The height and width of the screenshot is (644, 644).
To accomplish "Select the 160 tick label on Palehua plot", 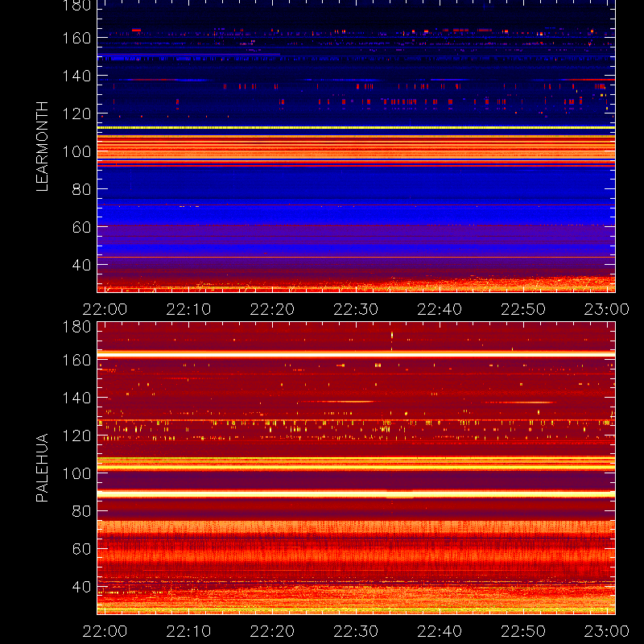I will tap(76, 360).
